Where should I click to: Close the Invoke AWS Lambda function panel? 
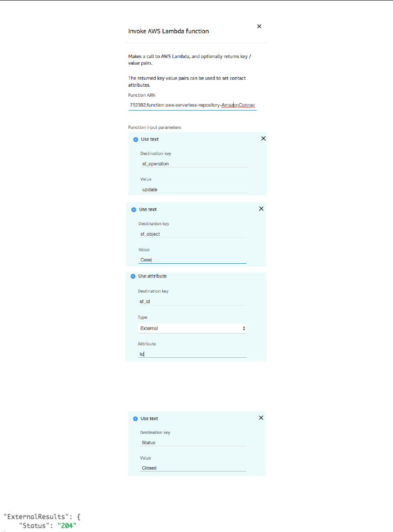[x=259, y=26]
